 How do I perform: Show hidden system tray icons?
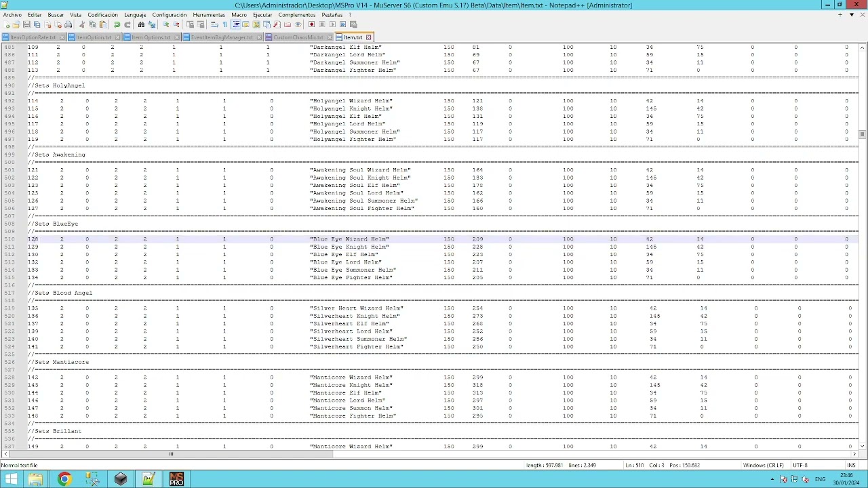[774, 479]
